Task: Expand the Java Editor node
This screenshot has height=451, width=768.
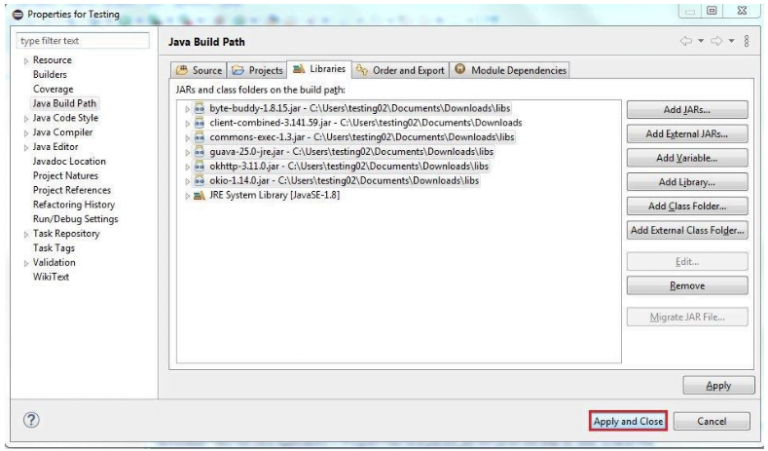Action: pyautogui.click(x=26, y=148)
